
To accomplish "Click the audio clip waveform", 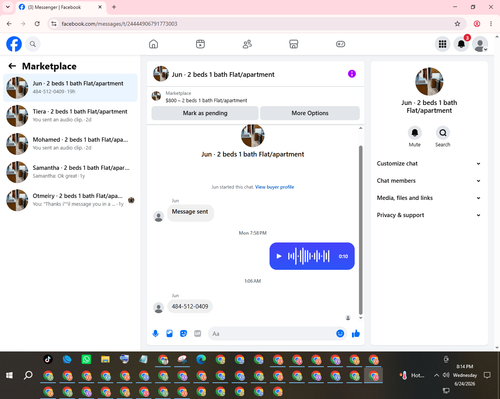I will pyautogui.click(x=309, y=256).
